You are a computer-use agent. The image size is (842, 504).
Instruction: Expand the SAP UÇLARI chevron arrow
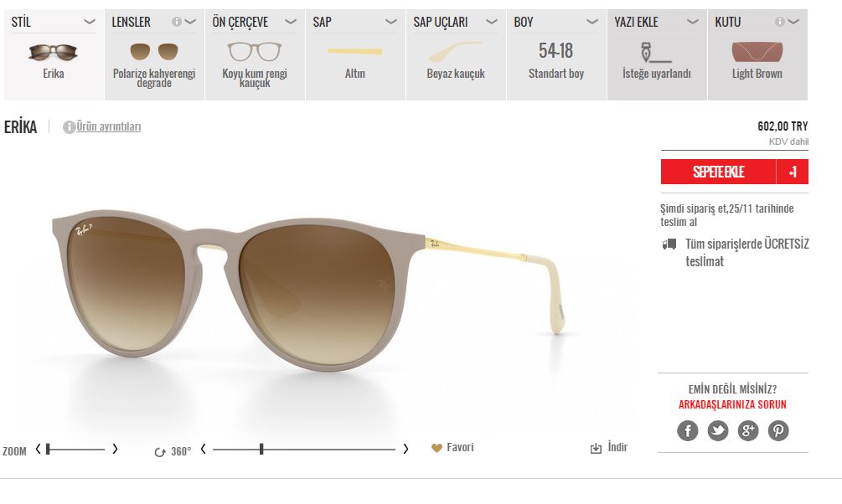(491, 22)
